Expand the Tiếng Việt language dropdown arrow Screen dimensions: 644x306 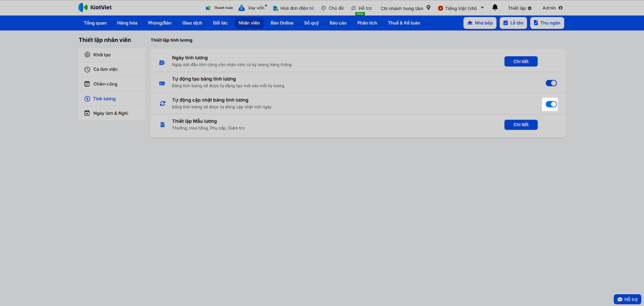click(482, 8)
